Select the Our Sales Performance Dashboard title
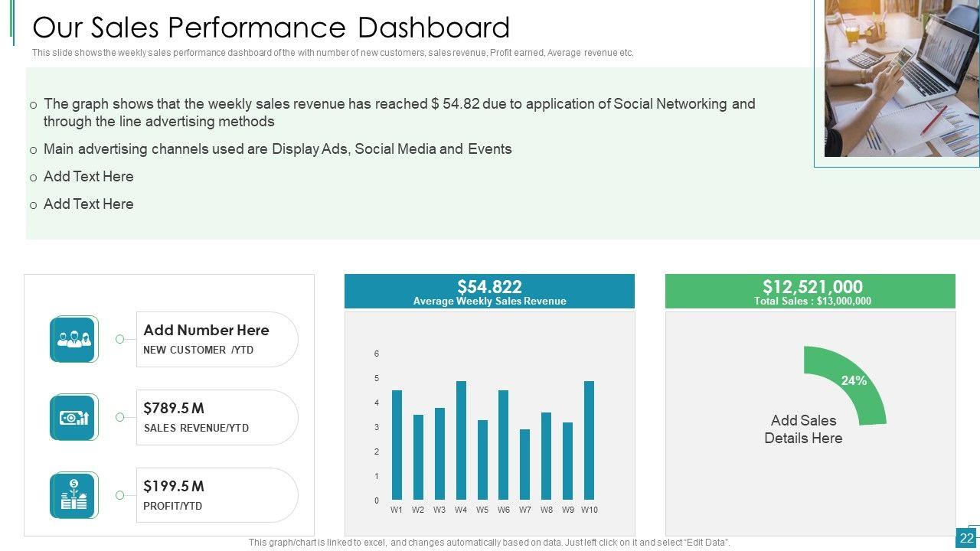This screenshot has width=980, height=551. [x=271, y=28]
